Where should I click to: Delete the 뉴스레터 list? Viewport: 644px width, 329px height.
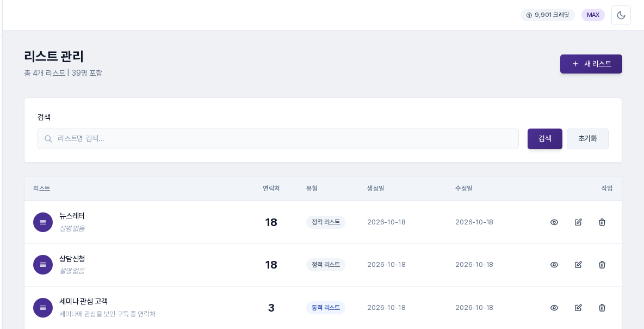(602, 222)
